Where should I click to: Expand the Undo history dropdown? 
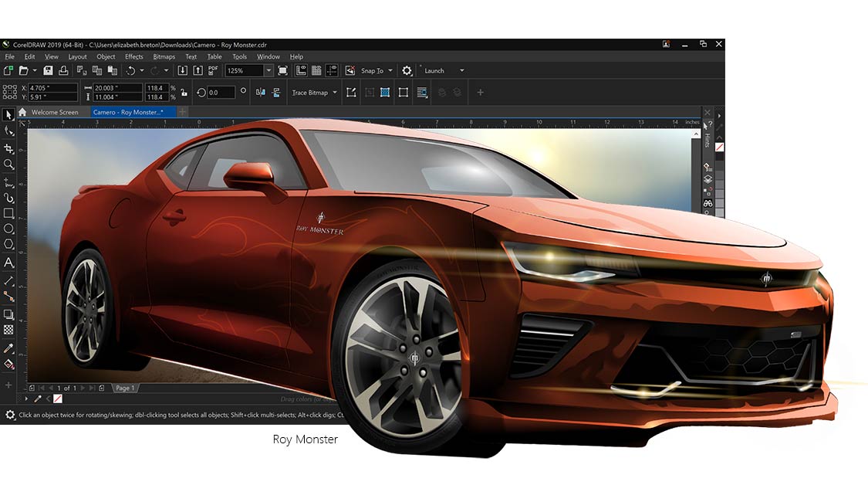[x=142, y=71]
